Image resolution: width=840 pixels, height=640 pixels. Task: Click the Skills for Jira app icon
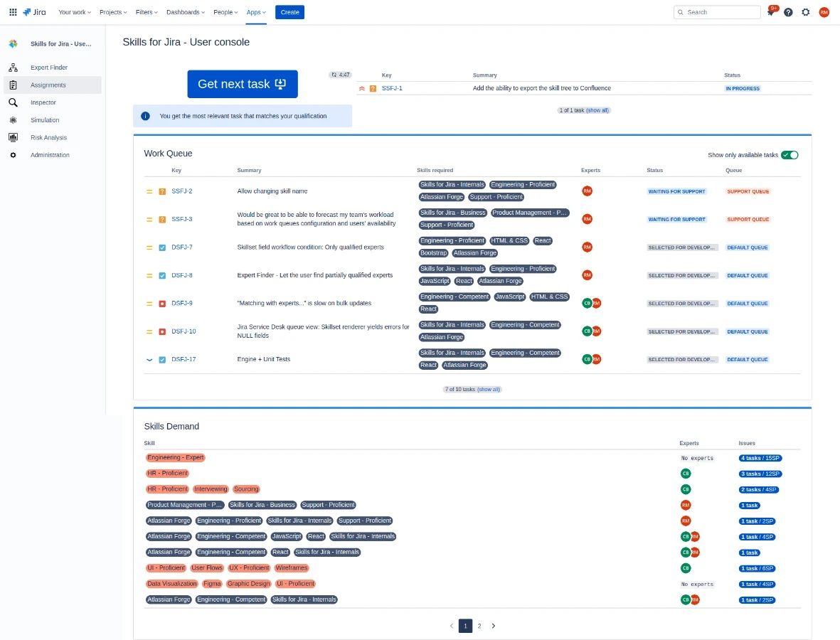pos(14,44)
